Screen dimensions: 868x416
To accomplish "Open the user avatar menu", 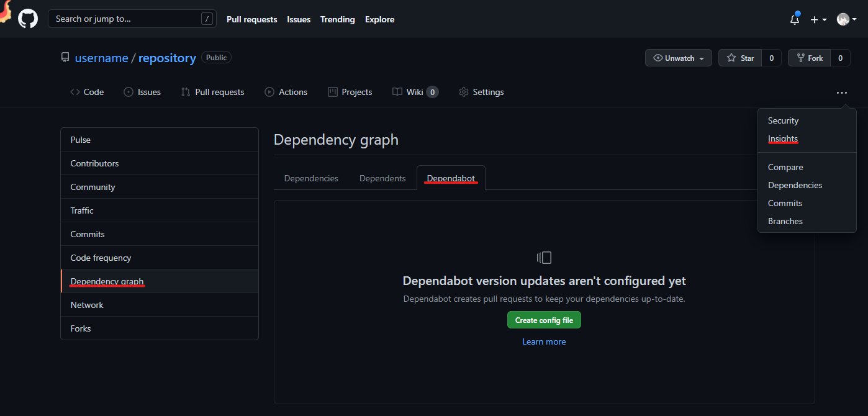I will point(846,19).
